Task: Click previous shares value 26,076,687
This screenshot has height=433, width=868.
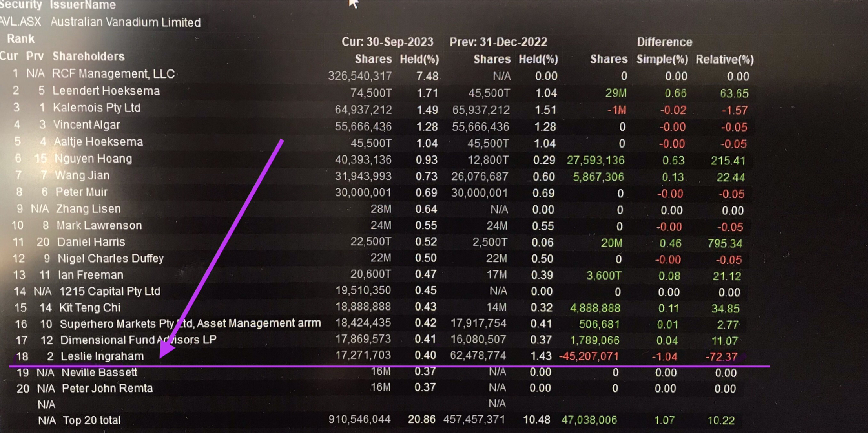Action: pos(480,177)
